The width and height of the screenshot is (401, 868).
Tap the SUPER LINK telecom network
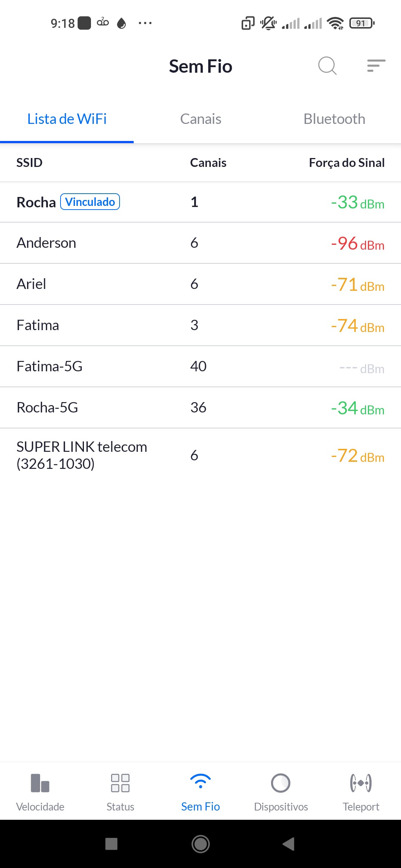pos(82,455)
